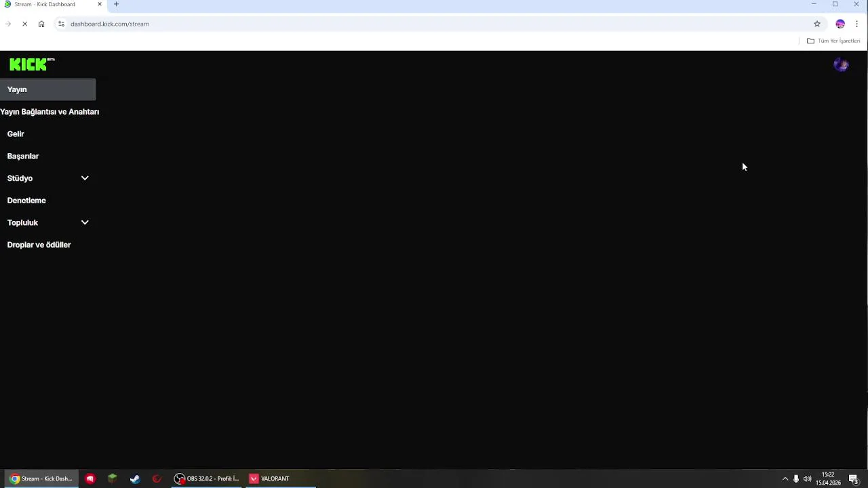The image size is (868, 488).
Task: Open Tüm Yer İşaretleri bookmarks folder
Action: 833,41
